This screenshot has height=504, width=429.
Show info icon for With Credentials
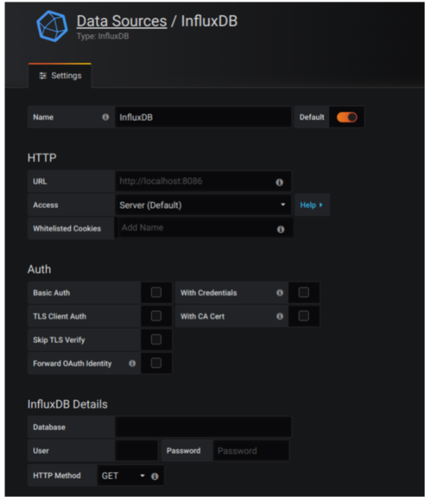(x=280, y=292)
